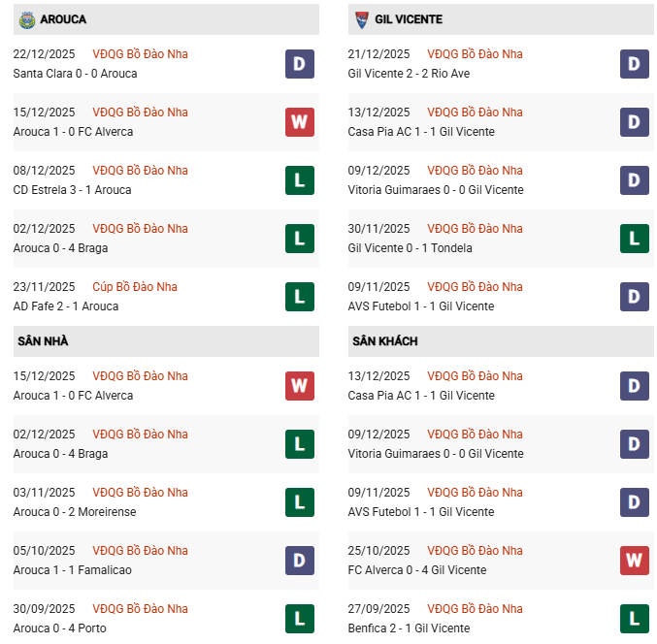Click the Arouca club crest icon
Screen dimensions: 657x644
pyautogui.click(x=26, y=18)
